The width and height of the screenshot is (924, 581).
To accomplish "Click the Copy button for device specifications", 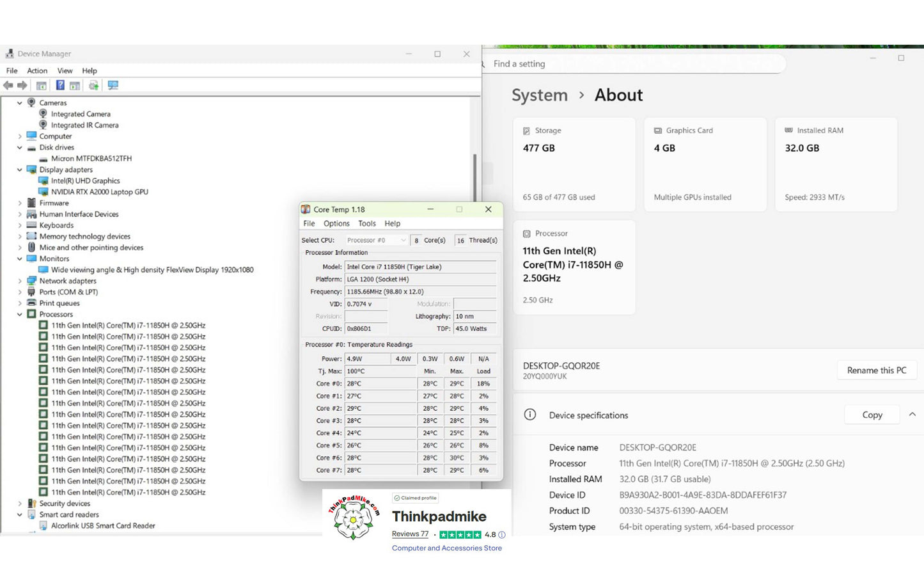I will click(872, 415).
